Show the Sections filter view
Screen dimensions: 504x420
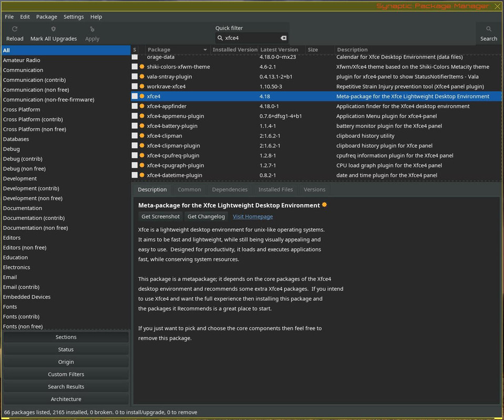pos(66,337)
